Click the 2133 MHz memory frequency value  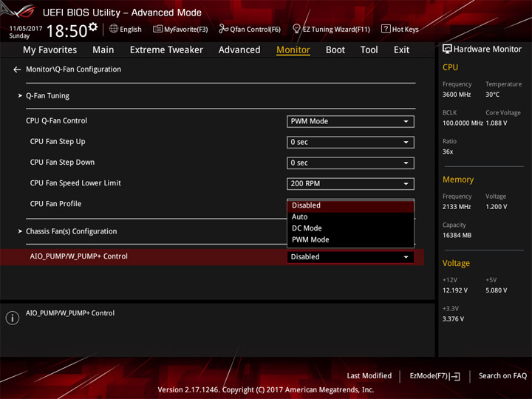[x=457, y=207]
